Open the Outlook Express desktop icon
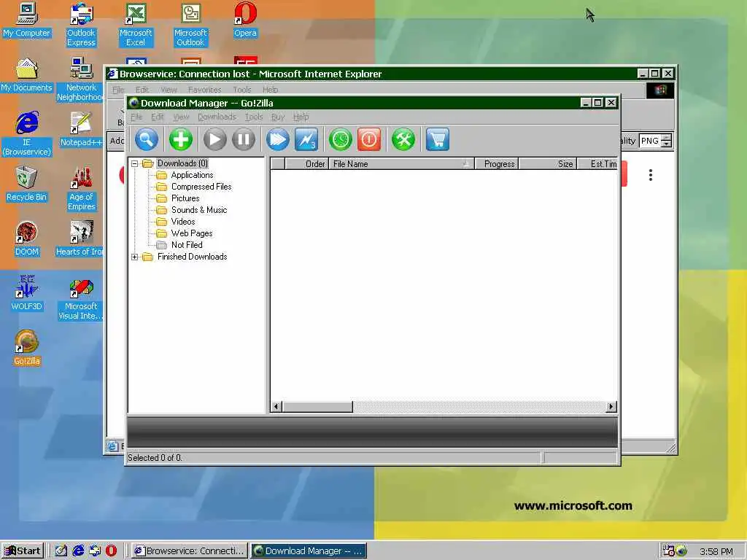The height and width of the screenshot is (560, 747). 81,25
